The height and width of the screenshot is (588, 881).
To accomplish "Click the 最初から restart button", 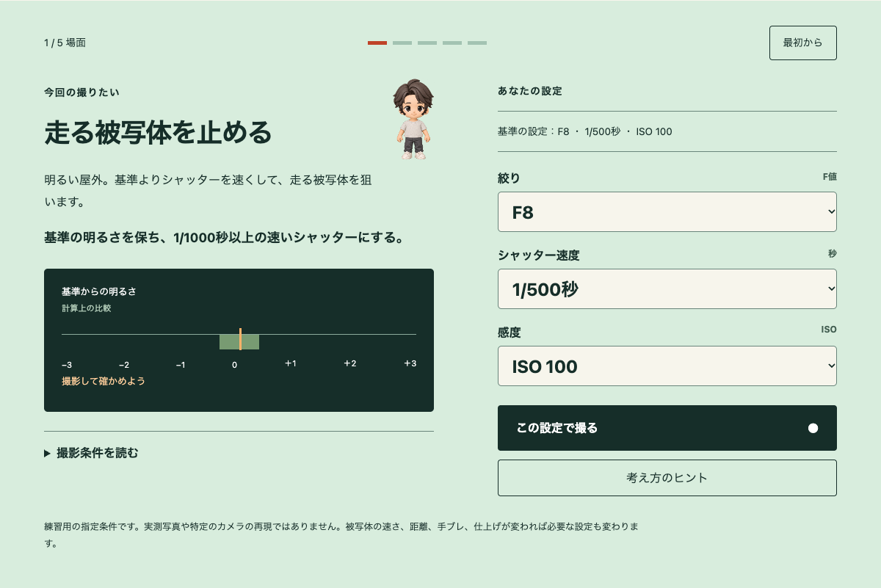I will (x=802, y=43).
